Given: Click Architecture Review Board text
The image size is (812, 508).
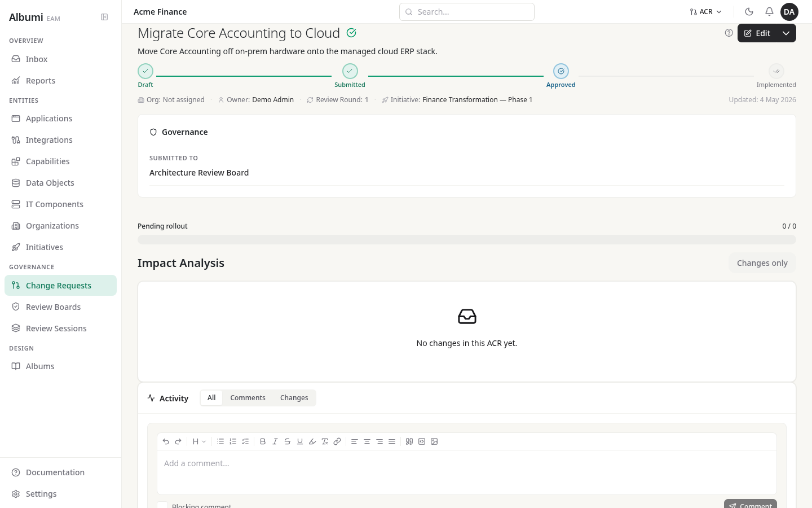Looking at the screenshot, I should [199, 173].
